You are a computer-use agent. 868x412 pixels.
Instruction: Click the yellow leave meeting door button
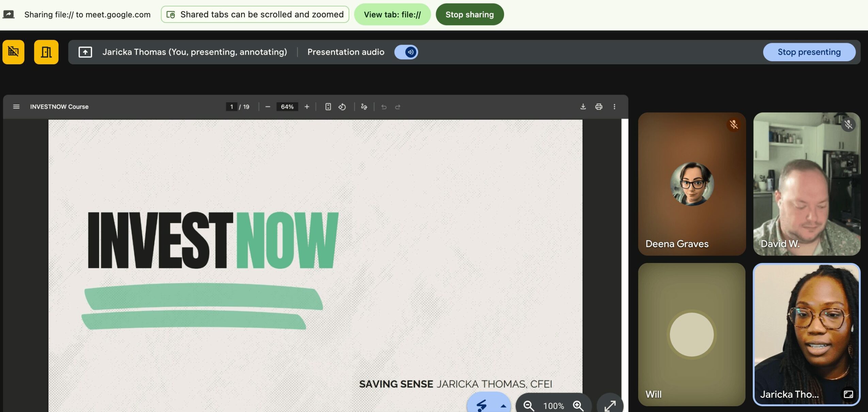(46, 52)
